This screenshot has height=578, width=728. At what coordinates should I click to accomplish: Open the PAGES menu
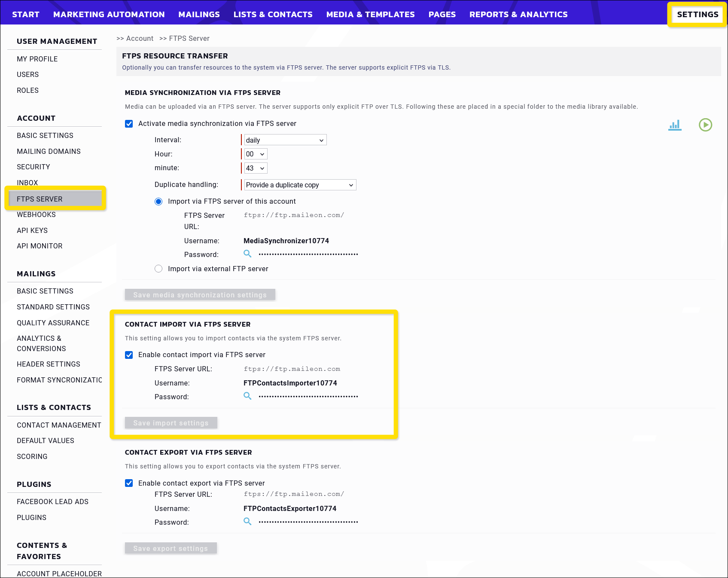(x=442, y=14)
